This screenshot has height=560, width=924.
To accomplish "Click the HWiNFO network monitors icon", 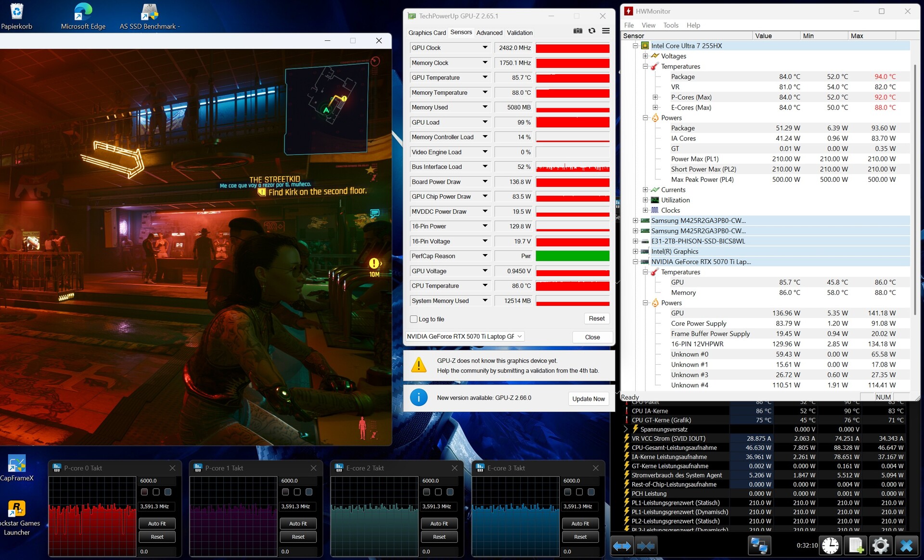I will 759,546.
